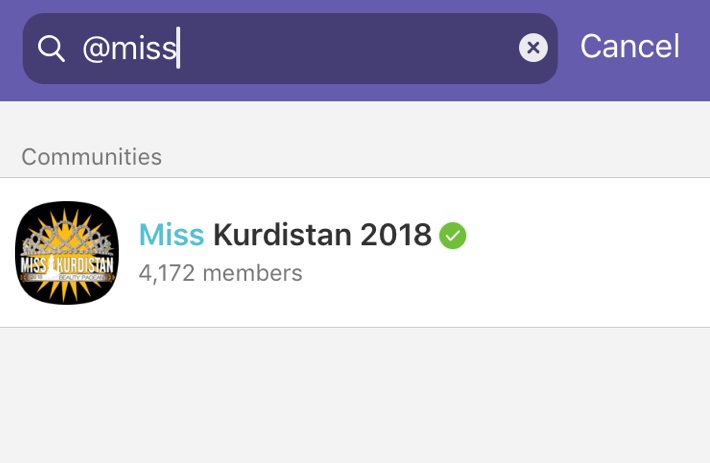Tap the Cancel button
Image resolution: width=710 pixels, height=463 pixels.
[x=629, y=46]
